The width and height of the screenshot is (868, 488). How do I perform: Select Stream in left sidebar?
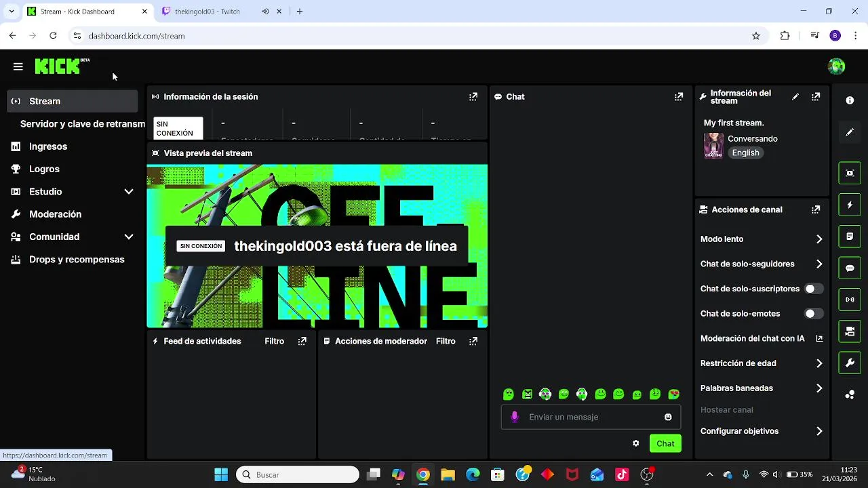click(73, 101)
